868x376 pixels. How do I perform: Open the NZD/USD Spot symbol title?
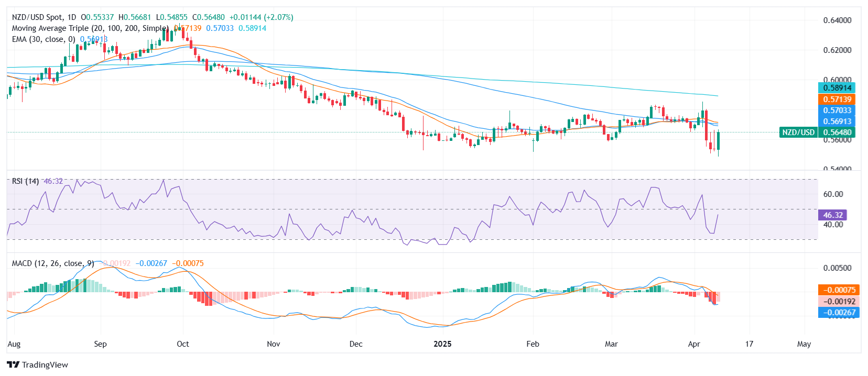44,17
